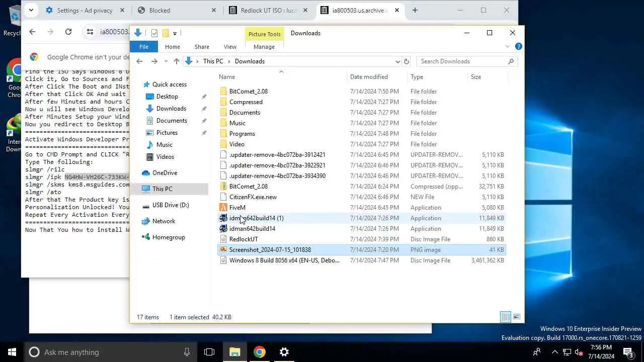Go back in Chrome browser

[32, 32]
